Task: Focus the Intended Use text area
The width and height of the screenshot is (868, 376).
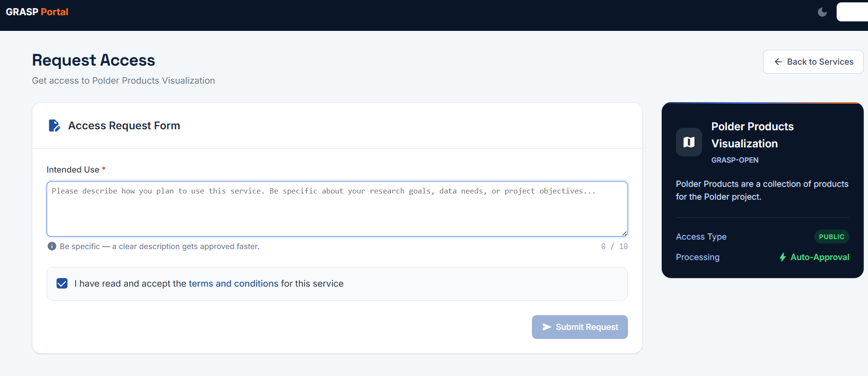Action: (x=337, y=209)
